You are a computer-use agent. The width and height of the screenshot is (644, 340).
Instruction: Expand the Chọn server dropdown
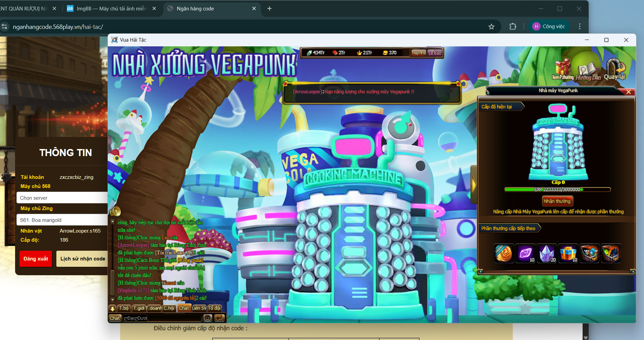coord(62,198)
